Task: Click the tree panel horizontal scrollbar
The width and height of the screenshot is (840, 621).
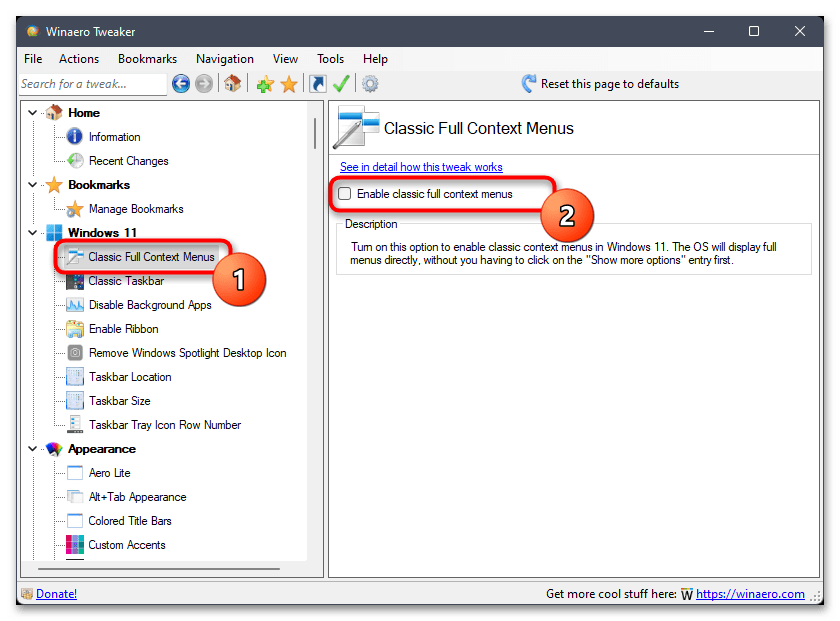Action: tap(159, 568)
